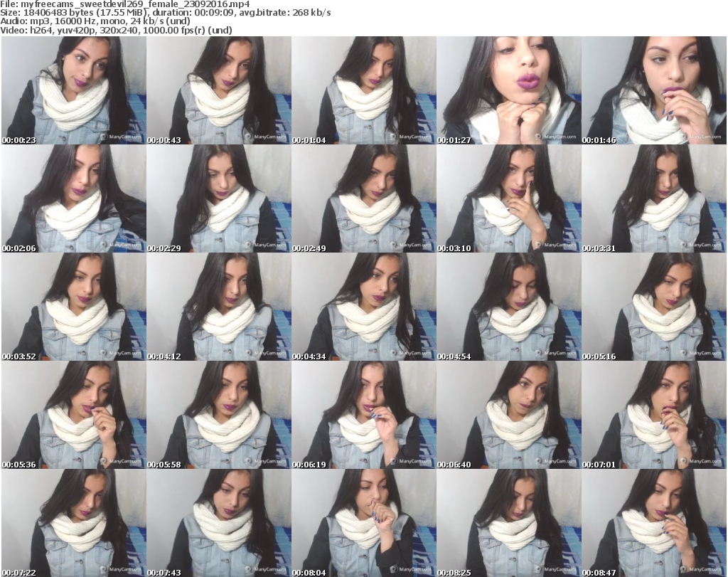728x577 pixels.
Task: Open the frame at 00:03:10
Action: pyautogui.click(x=509, y=198)
